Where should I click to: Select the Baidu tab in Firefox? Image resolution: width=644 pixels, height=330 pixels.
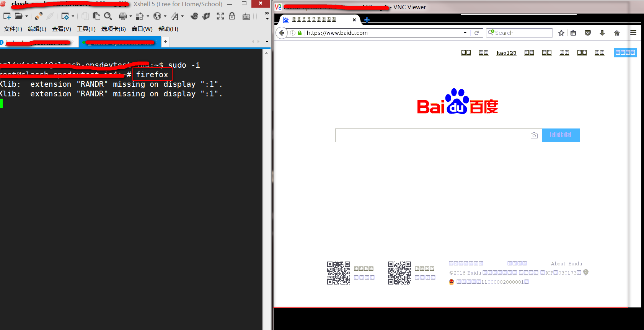pyautogui.click(x=320, y=20)
